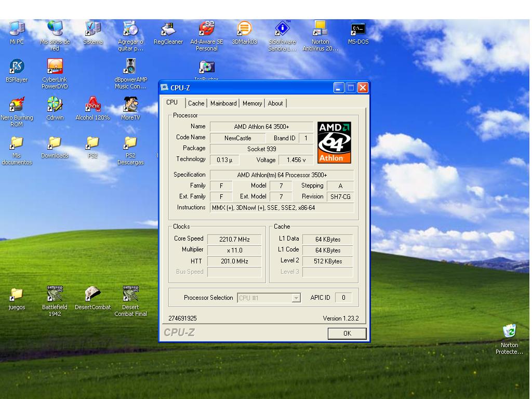Click the Version 1.23.2 label
This screenshot has width=532, height=399.
pyautogui.click(x=341, y=318)
